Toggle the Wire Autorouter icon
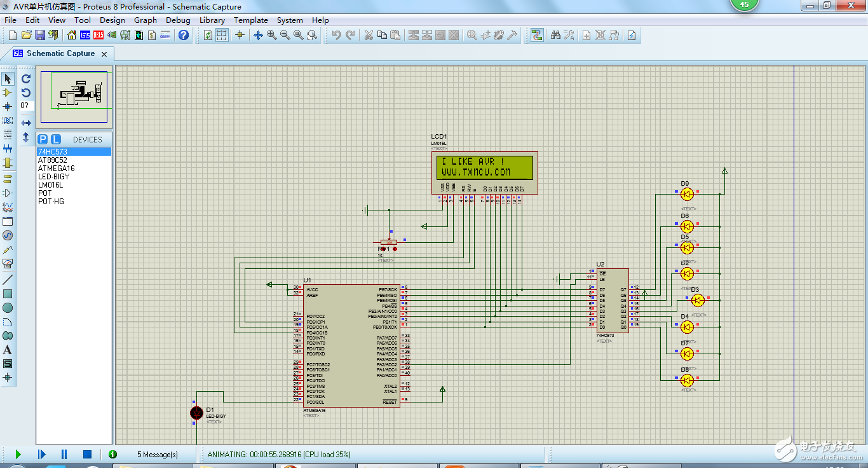The height and width of the screenshot is (468, 868). (x=537, y=35)
